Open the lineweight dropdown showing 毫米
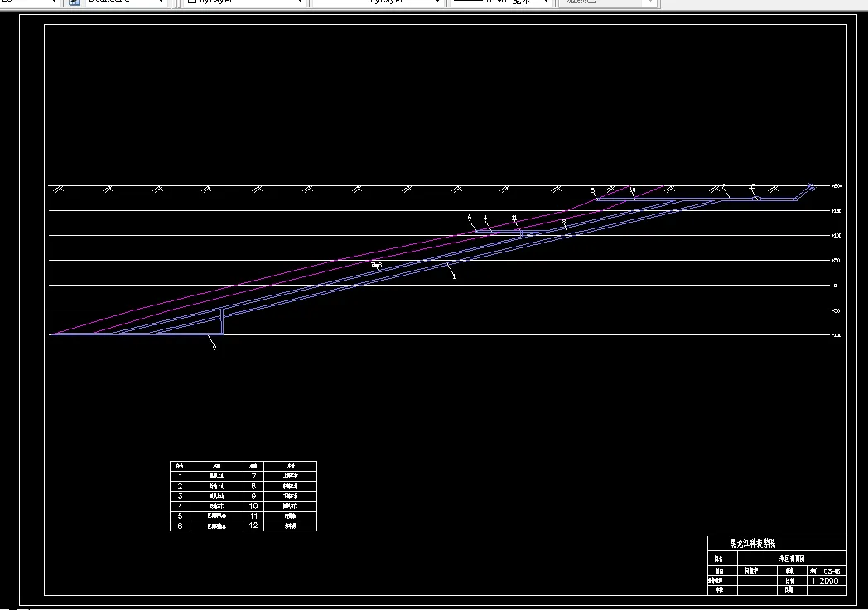The image size is (868, 610). point(500,2)
